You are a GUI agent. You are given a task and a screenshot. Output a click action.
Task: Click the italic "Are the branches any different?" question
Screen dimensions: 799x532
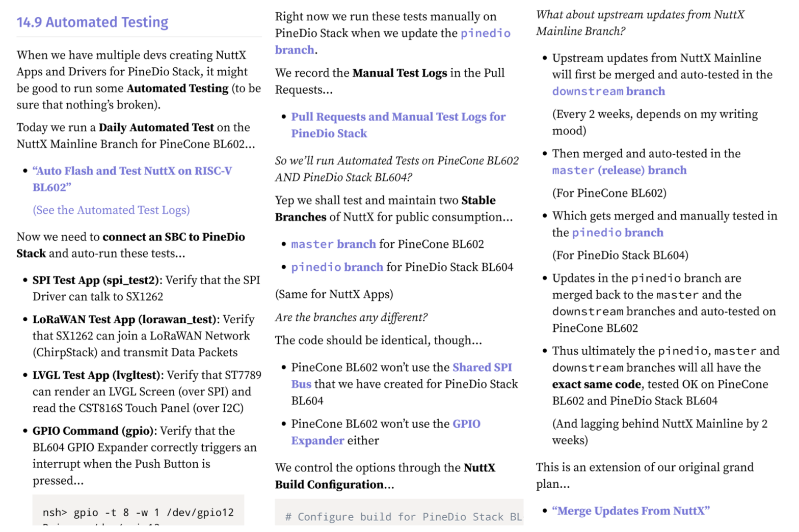coord(351,318)
